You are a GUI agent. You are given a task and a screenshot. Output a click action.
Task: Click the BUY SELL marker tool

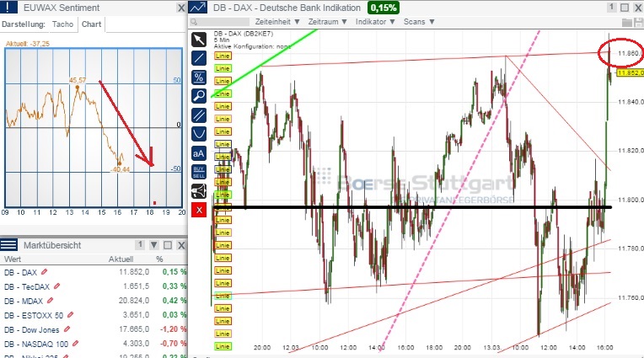click(199, 173)
